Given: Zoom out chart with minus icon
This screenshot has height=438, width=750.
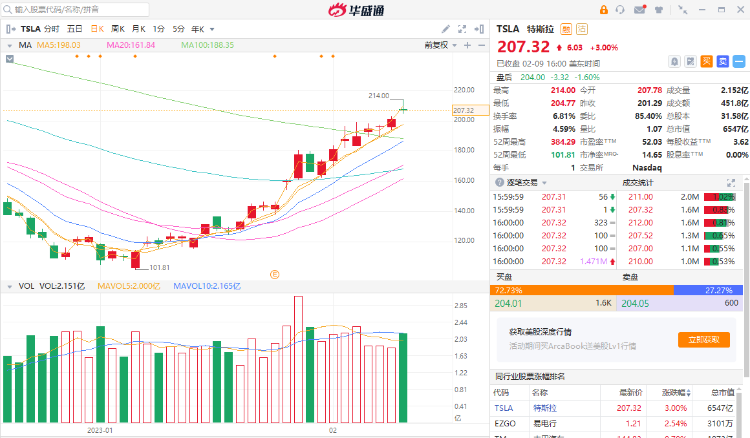Looking at the screenshot, I should click(481, 45).
